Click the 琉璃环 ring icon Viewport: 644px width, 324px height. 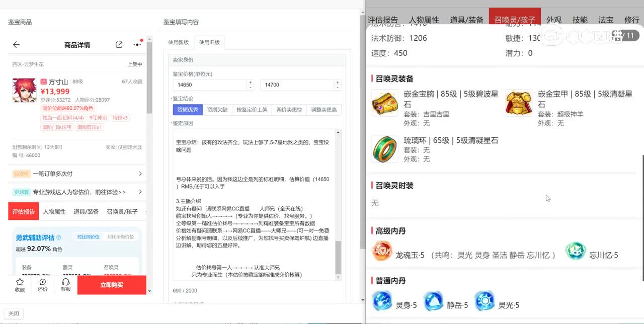[x=384, y=149]
